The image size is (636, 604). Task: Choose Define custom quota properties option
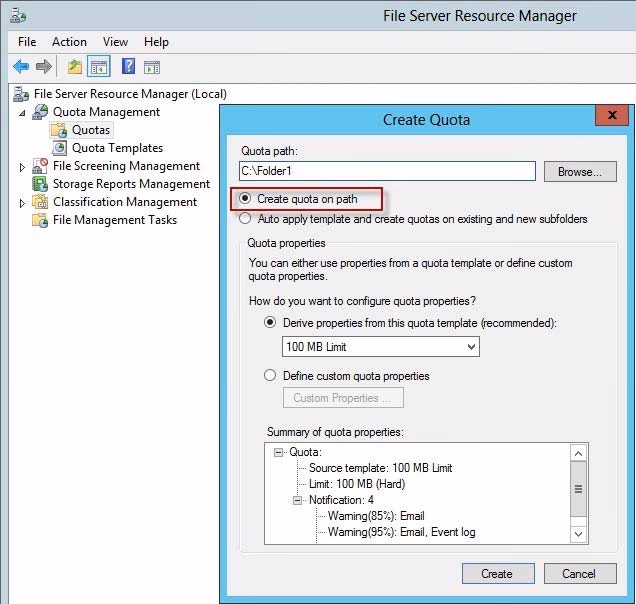pyautogui.click(x=270, y=376)
